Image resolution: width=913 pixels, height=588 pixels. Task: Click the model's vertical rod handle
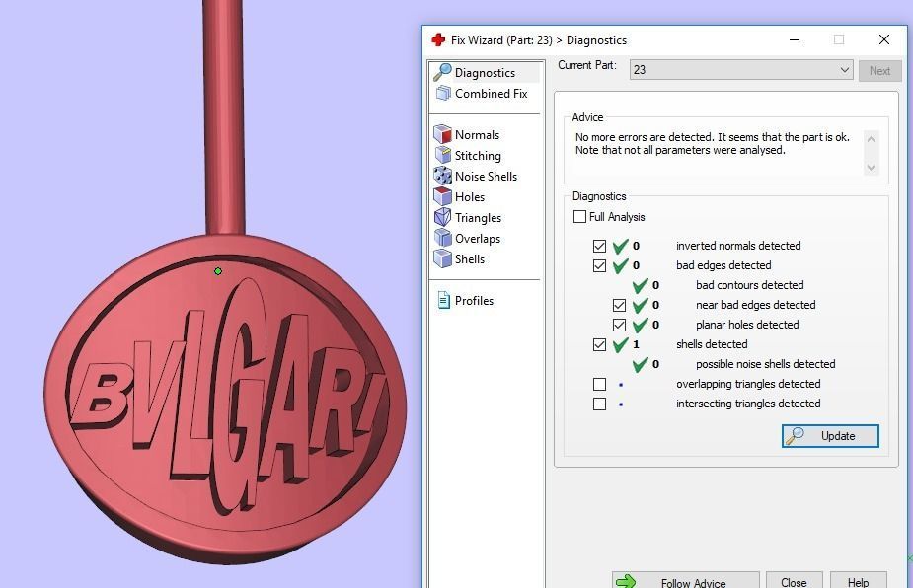pyautogui.click(x=224, y=116)
